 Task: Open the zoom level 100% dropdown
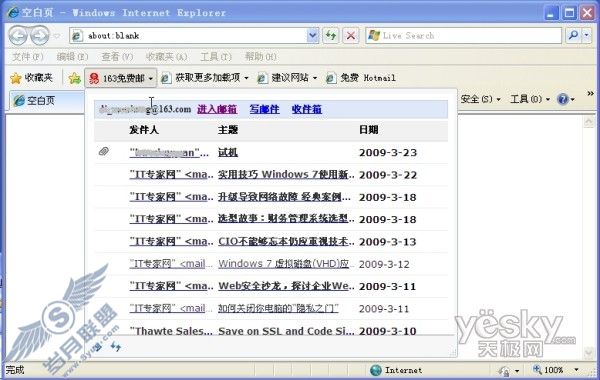pyautogui.click(x=576, y=370)
